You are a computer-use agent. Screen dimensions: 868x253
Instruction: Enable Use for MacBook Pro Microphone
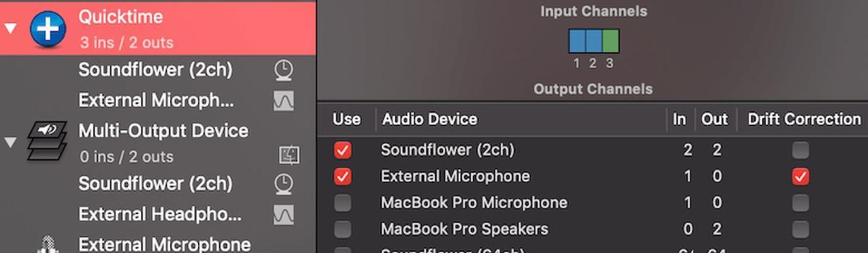pyautogui.click(x=342, y=203)
